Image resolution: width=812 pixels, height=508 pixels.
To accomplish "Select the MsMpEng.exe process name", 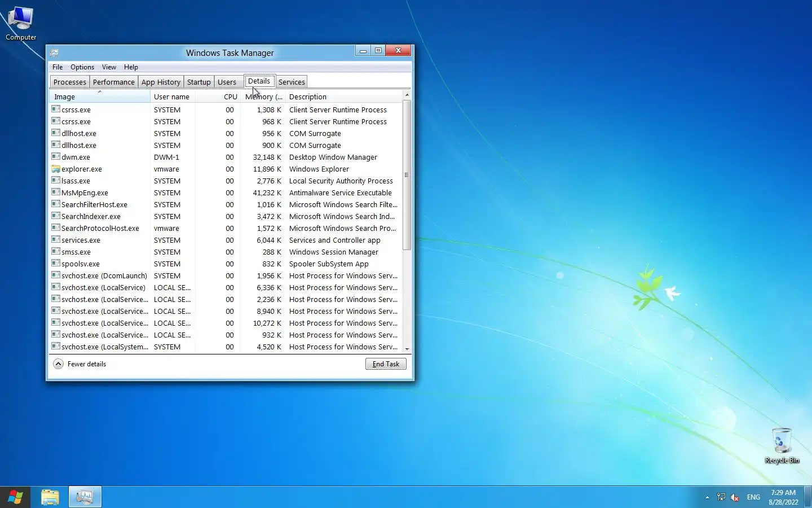I will pyautogui.click(x=85, y=192).
